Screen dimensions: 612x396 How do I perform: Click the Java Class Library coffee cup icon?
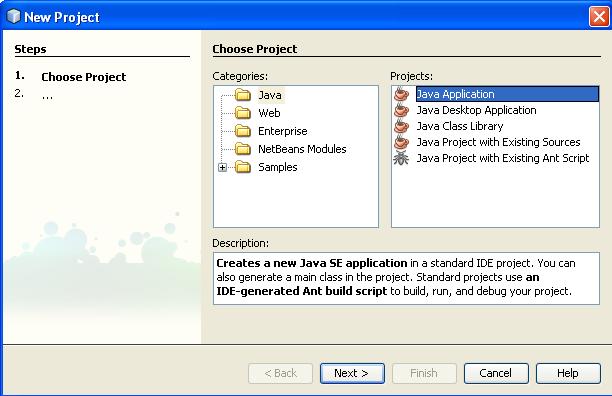click(401, 126)
